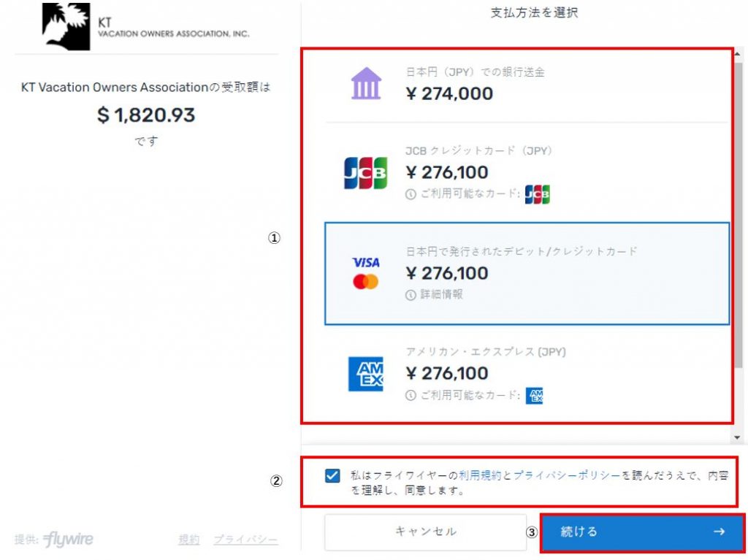The image size is (748, 560).
Task: Click the Mastercard logo
Action: pyautogui.click(x=366, y=282)
